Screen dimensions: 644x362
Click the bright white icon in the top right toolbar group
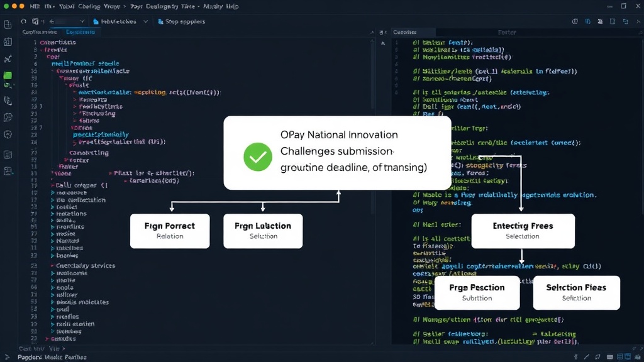[600, 21]
